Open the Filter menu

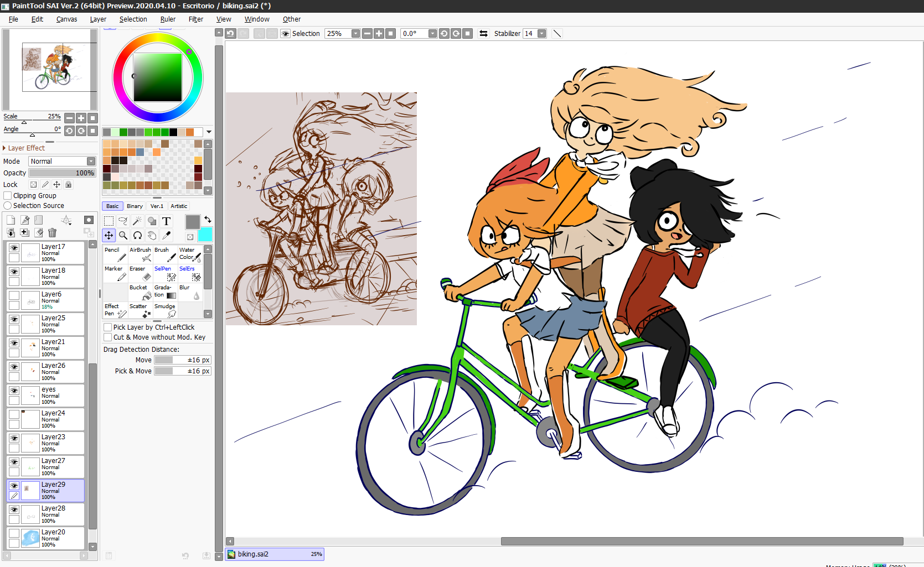[195, 19]
